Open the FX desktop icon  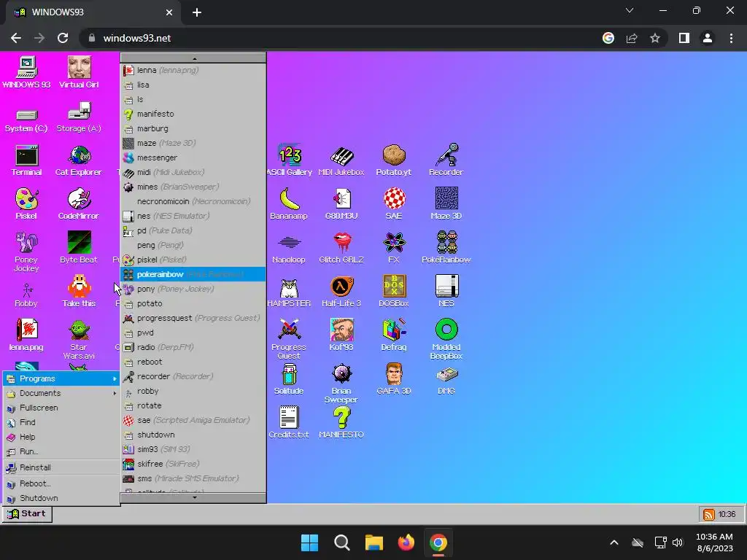pyautogui.click(x=394, y=248)
